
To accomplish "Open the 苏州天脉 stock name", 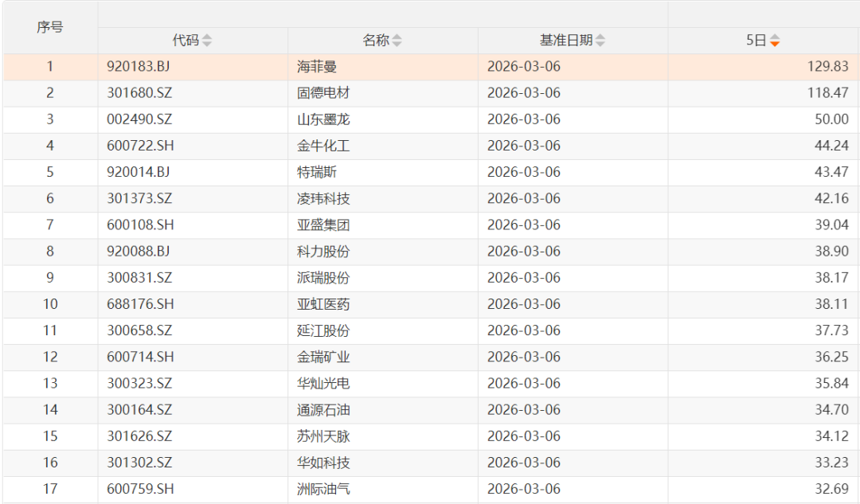I will pyautogui.click(x=323, y=436).
